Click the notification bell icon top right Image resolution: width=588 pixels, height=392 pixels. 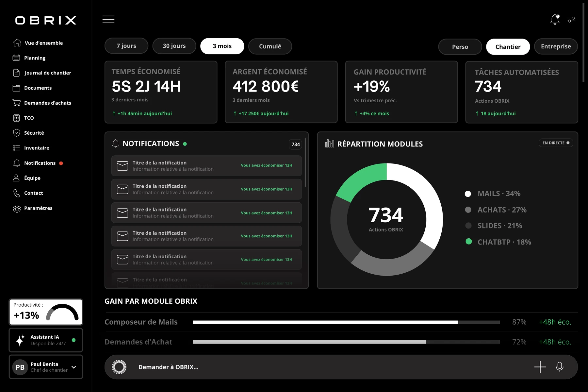pos(555,20)
